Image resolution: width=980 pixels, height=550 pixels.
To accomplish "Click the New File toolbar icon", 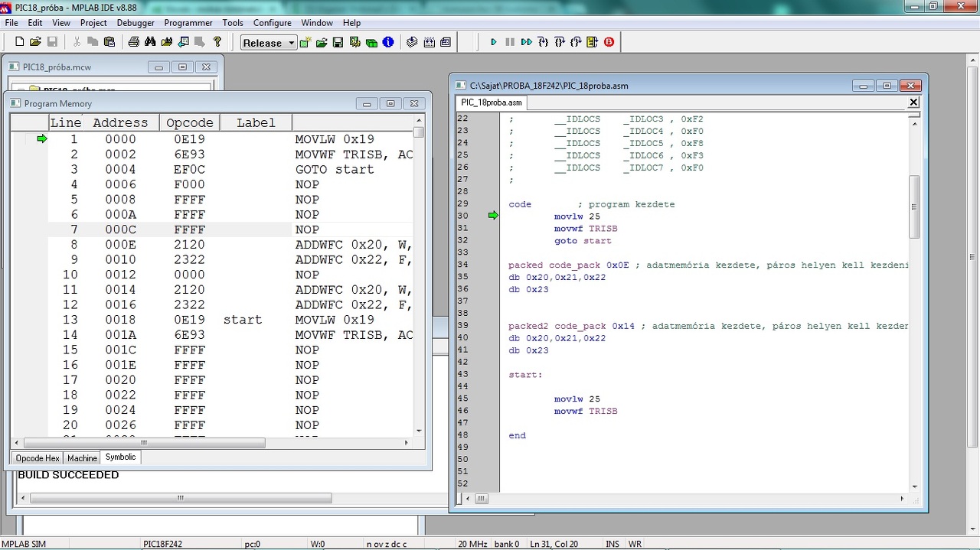I will [19, 42].
